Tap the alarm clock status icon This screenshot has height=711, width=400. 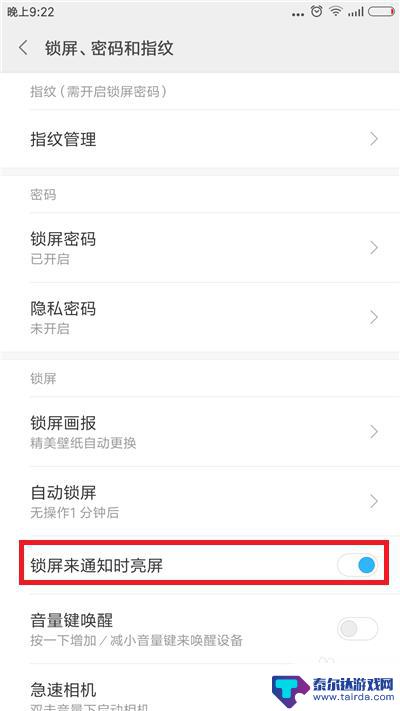click(x=316, y=12)
